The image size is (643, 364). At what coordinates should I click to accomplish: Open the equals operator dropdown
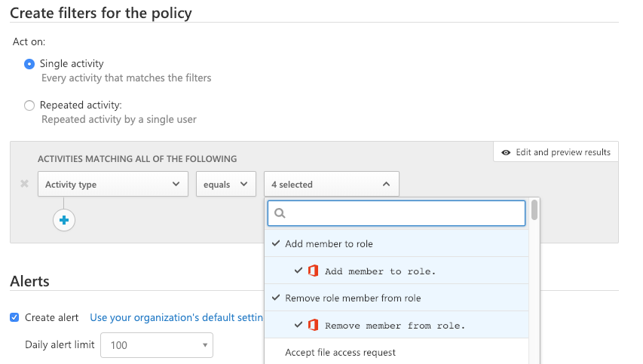click(226, 184)
